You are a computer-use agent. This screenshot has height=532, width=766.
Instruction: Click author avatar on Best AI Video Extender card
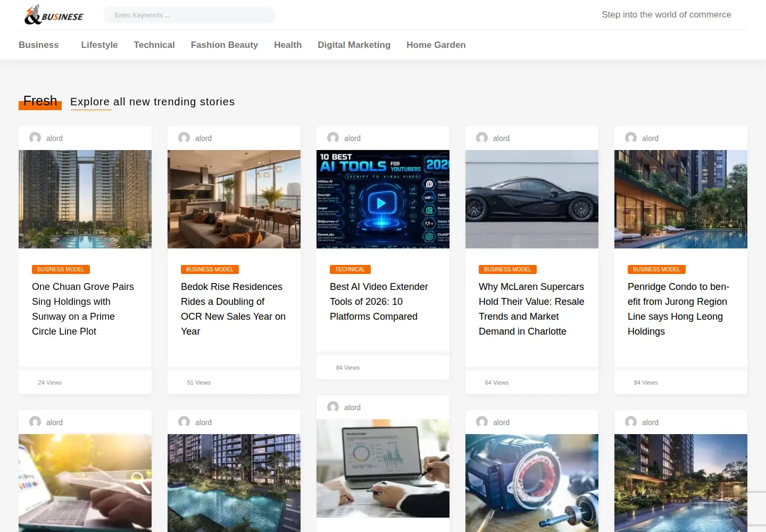tap(333, 138)
